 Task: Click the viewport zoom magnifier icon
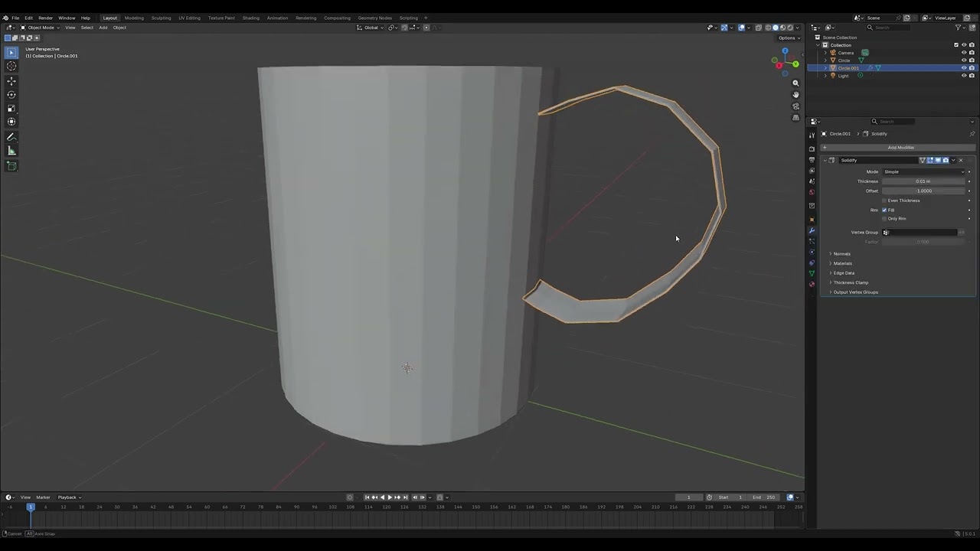[796, 83]
